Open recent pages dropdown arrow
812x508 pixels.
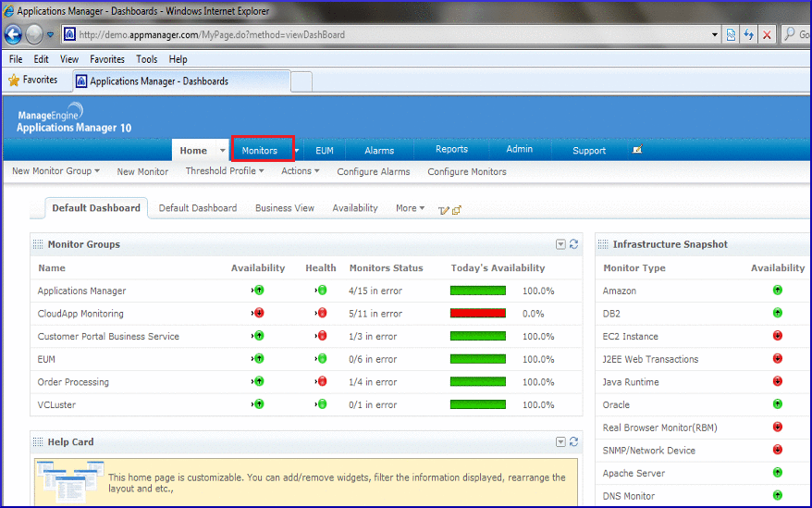pos(50,35)
